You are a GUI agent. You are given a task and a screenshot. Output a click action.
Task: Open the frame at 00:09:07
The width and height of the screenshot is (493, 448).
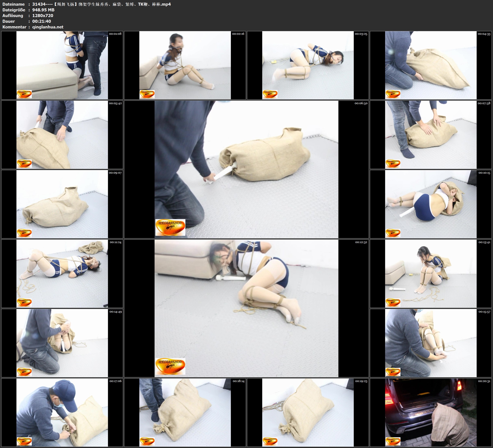62,204
